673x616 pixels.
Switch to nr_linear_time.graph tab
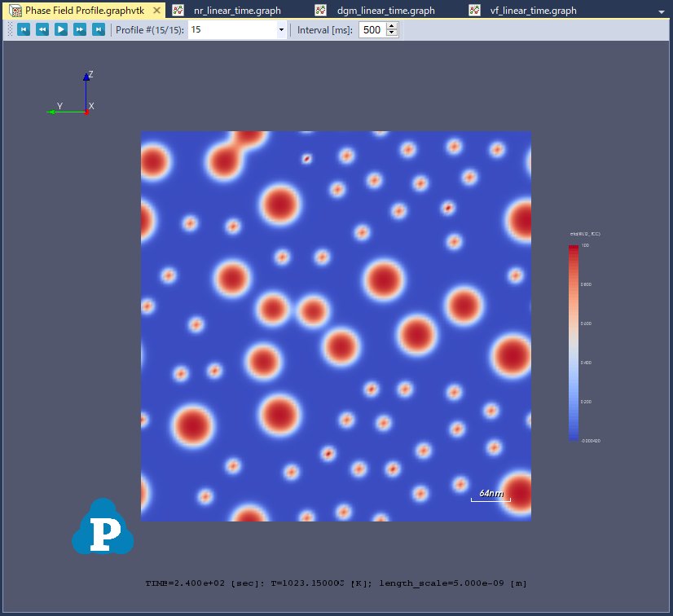(237, 11)
